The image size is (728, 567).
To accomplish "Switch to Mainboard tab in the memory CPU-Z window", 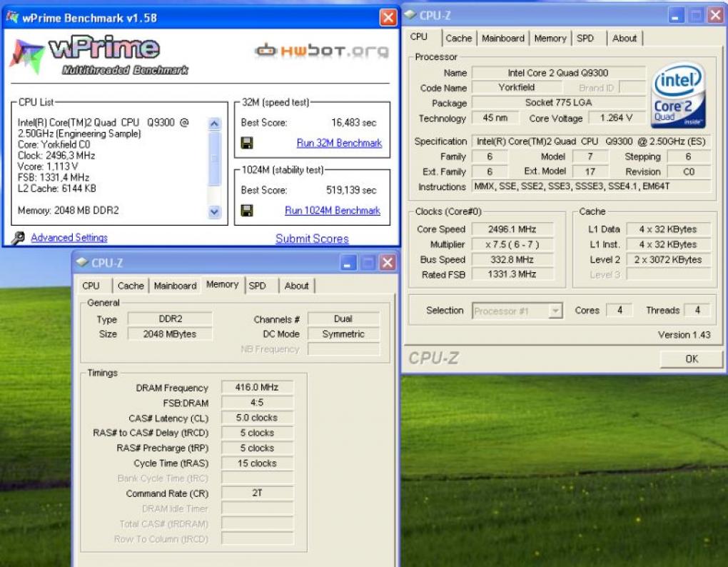I will [x=175, y=286].
